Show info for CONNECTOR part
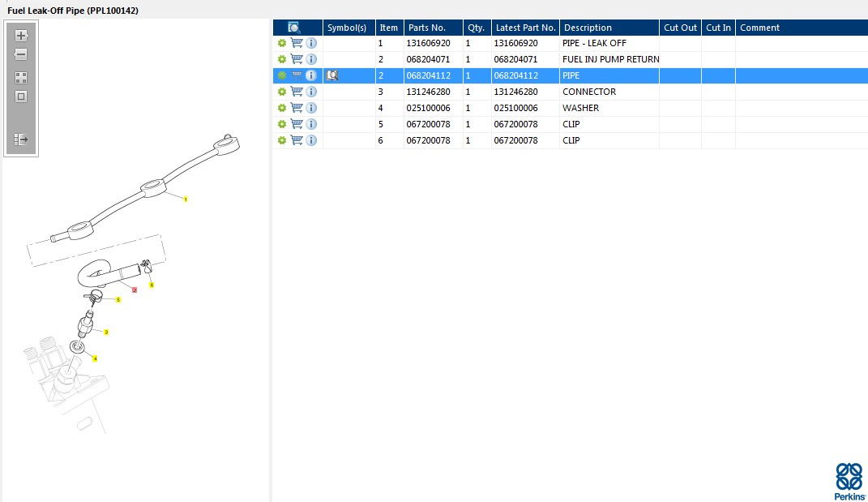This screenshot has height=502, width=868. click(x=311, y=91)
